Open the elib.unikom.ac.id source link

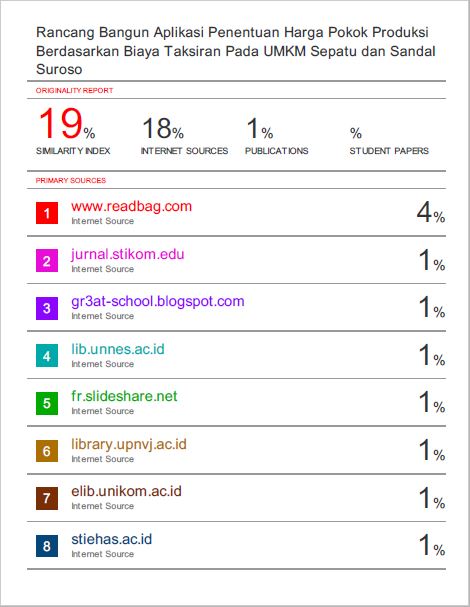coord(126,491)
